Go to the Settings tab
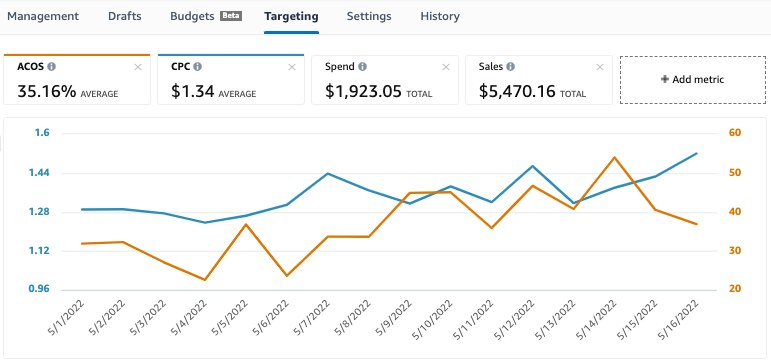Screen dimensions: 771x362 (x=369, y=16)
